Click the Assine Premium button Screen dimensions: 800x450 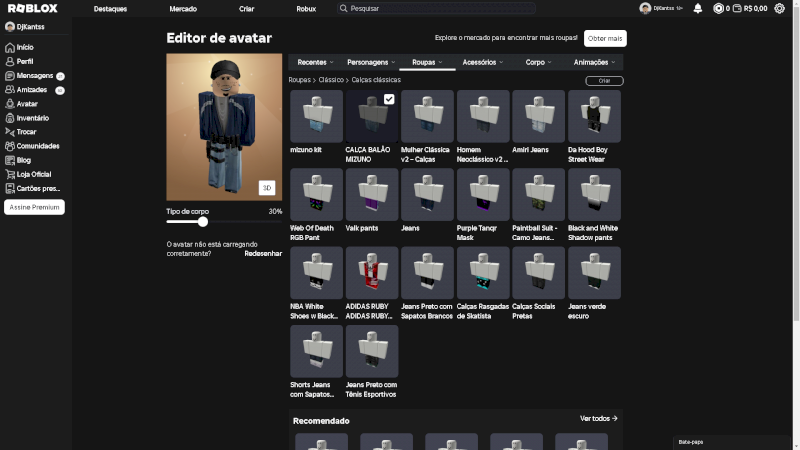[x=34, y=207]
